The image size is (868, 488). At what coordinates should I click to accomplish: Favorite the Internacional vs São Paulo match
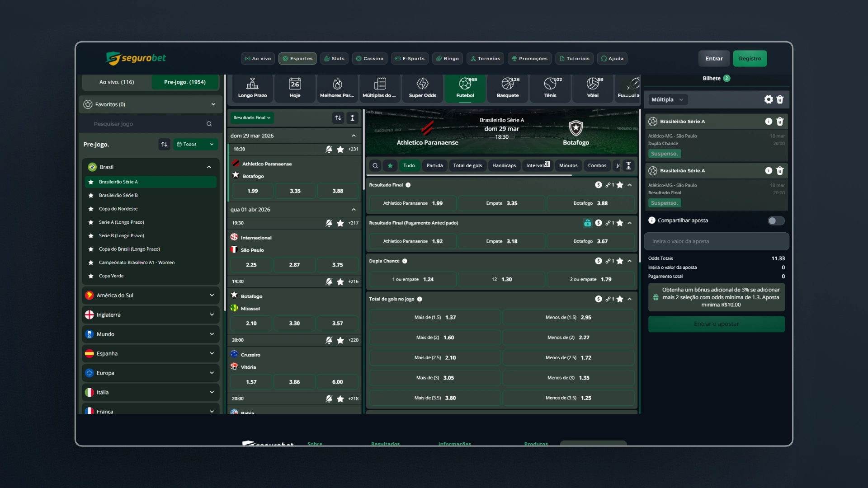340,223
